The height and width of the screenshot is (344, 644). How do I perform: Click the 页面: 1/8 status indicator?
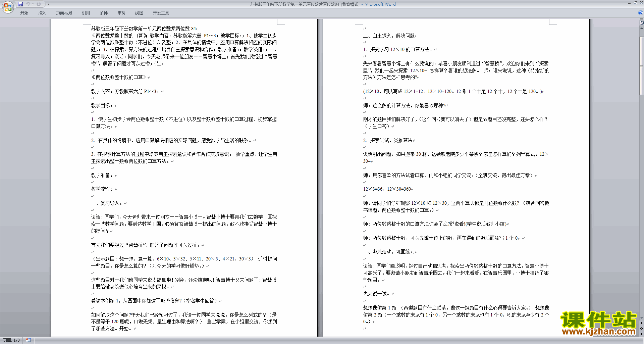click(11, 340)
